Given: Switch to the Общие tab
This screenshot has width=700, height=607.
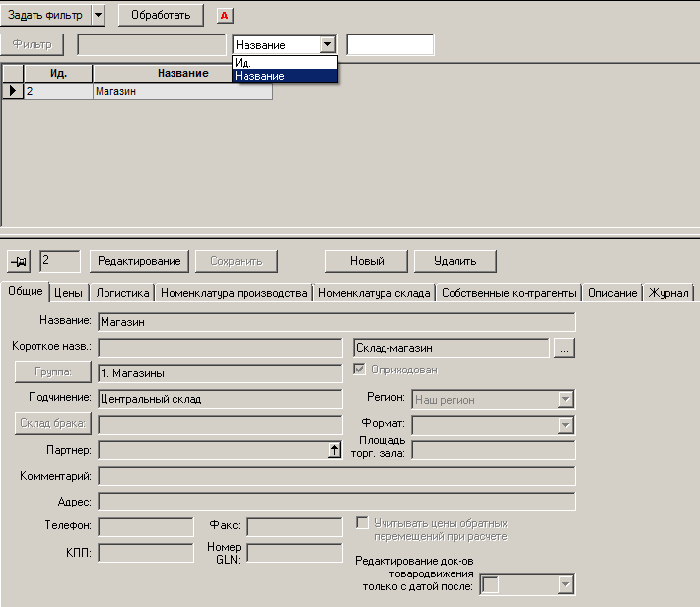Looking at the screenshot, I should tap(26, 291).
